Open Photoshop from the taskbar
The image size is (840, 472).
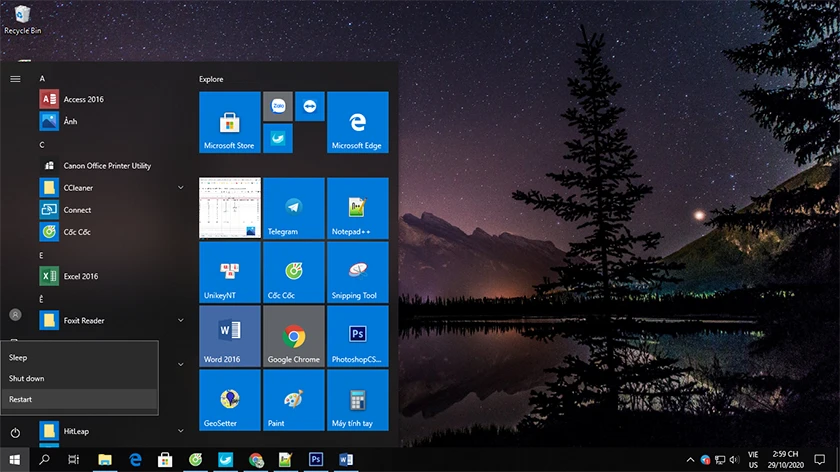click(x=316, y=460)
